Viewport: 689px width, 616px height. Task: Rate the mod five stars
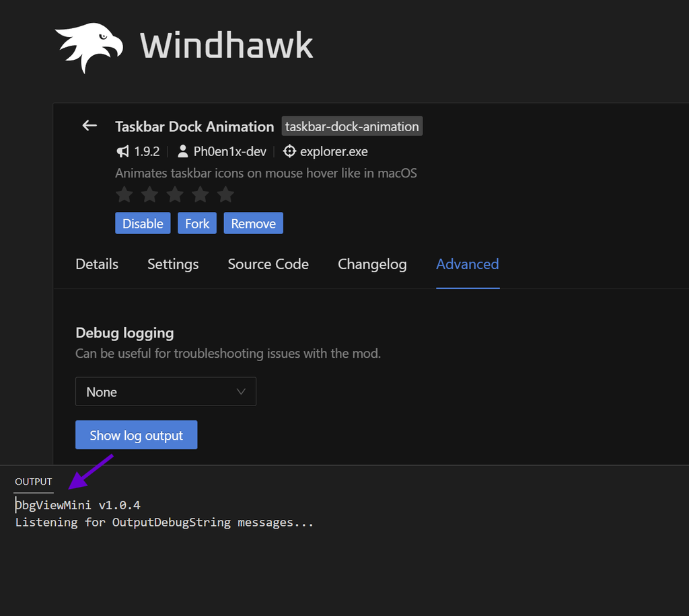point(226,194)
